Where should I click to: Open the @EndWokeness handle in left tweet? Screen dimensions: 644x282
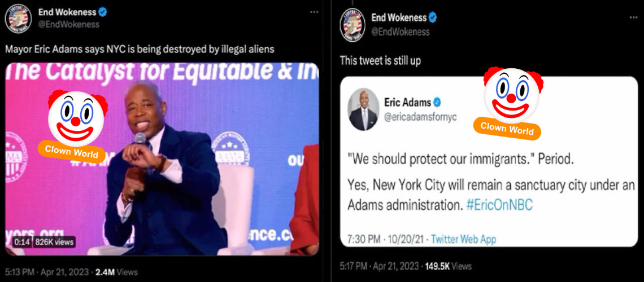coord(68,24)
